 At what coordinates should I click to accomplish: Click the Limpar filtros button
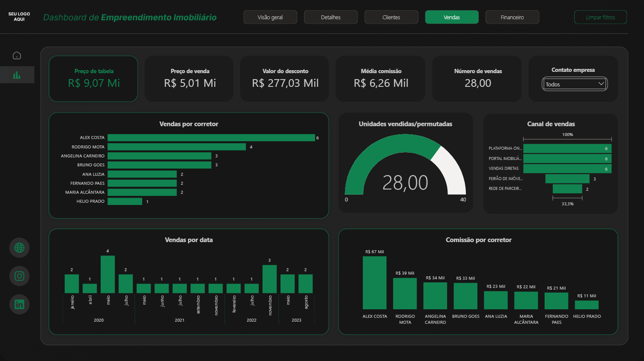tap(600, 17)
